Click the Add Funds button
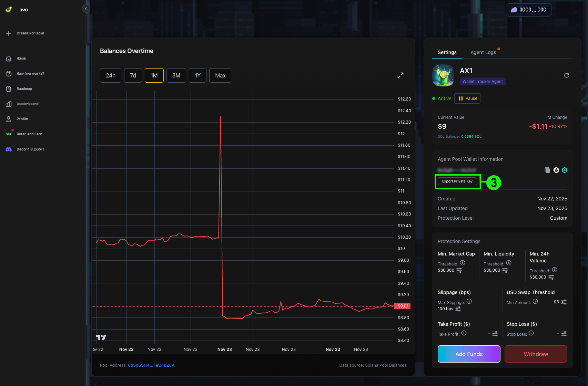The height and width of the screenshot is (386, 588). point(469,354)
